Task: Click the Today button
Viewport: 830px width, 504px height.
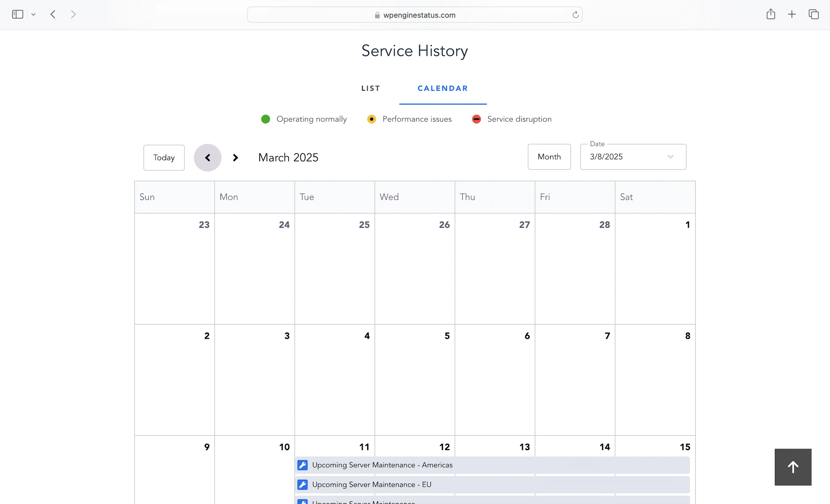Action: click(x=164, y=158)
